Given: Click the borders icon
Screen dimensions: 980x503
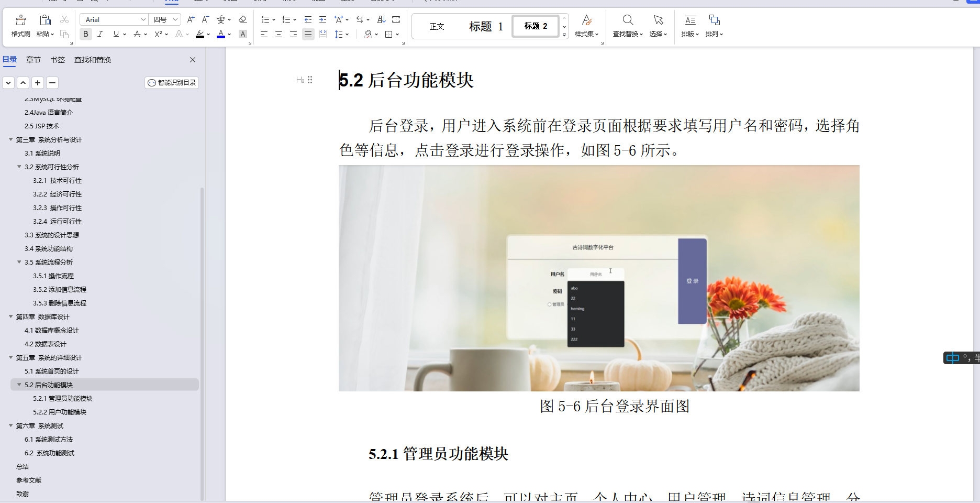Looking at the screenshot, I should click(x=389, y=34).
